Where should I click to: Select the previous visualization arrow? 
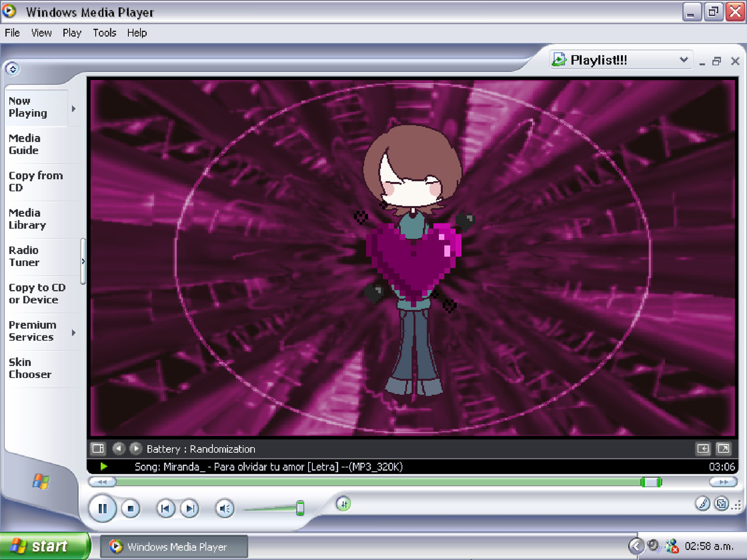(x=118, y=448)
